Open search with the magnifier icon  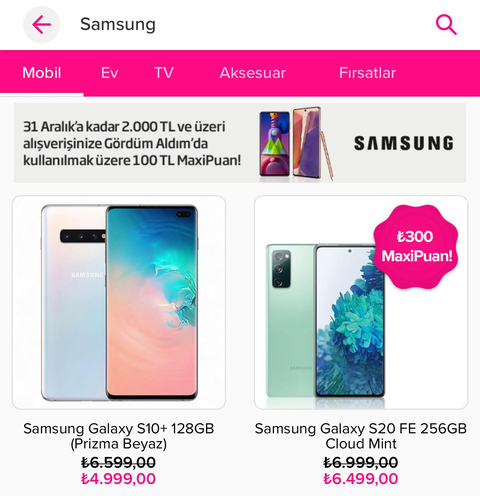pos(446,24)
